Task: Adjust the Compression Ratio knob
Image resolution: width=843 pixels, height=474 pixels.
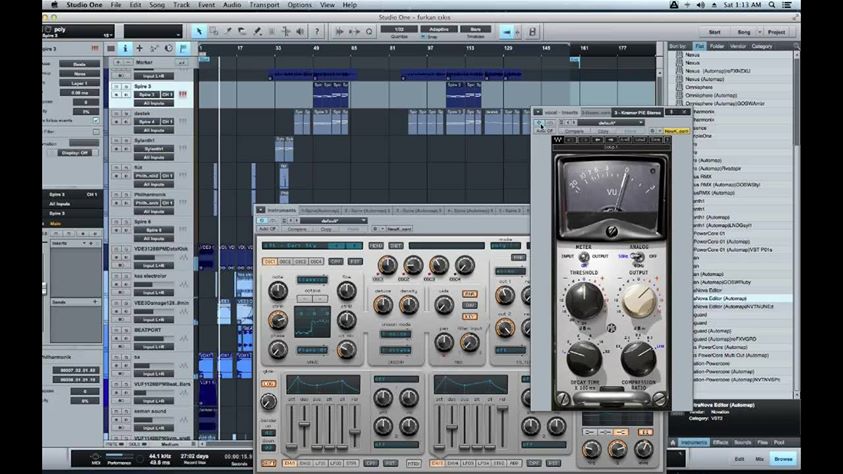Action: [639, 358]
